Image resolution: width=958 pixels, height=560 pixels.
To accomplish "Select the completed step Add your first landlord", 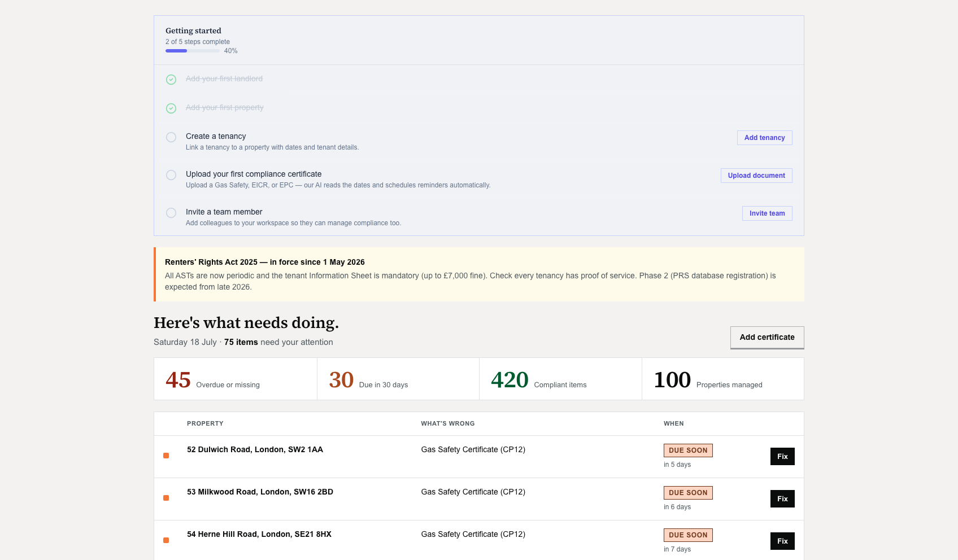I will click(x=224, y=78).
